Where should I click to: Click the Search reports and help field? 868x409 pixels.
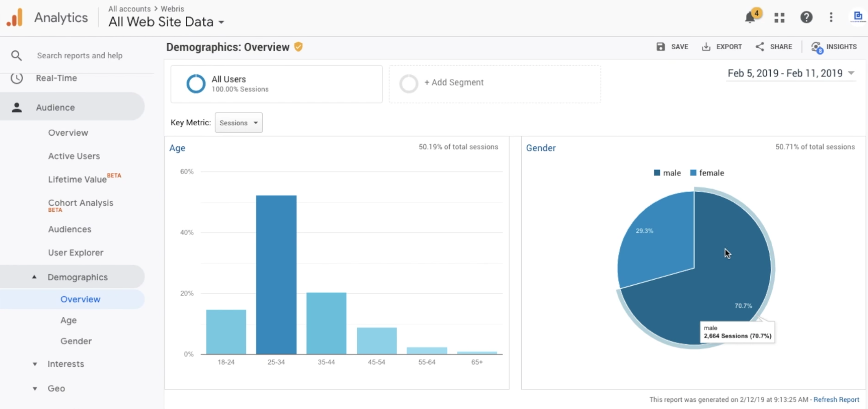click(79, 55)
